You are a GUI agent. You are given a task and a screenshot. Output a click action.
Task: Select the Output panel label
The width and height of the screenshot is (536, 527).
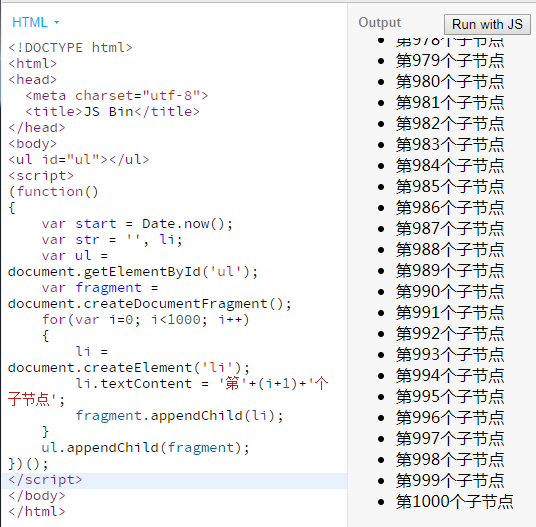pyautogui.click(x=379, y=23)
